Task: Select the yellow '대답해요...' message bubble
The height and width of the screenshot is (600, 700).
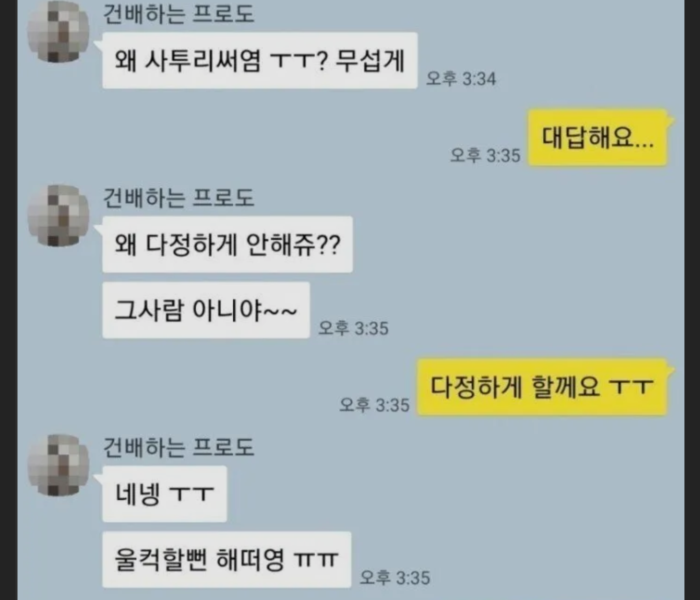Action: click(597, 138)
